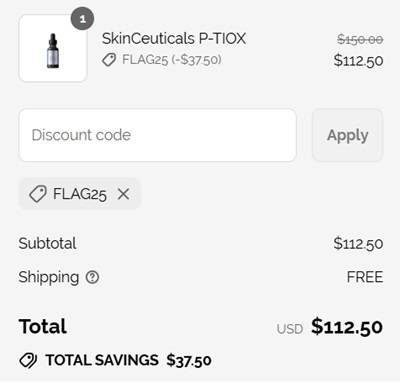The image size is (400, 383).
Task: Click the Discount code input field
Action: point(158,135)
